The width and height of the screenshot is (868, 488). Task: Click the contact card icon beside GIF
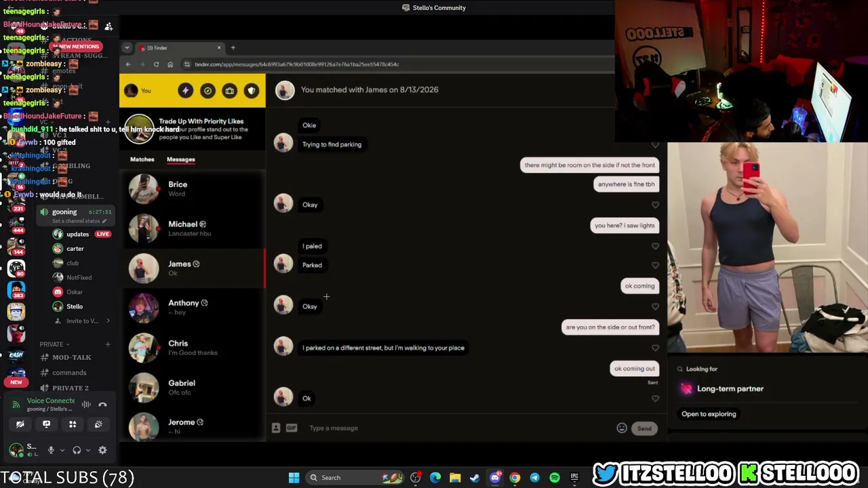tap(276, 428)
